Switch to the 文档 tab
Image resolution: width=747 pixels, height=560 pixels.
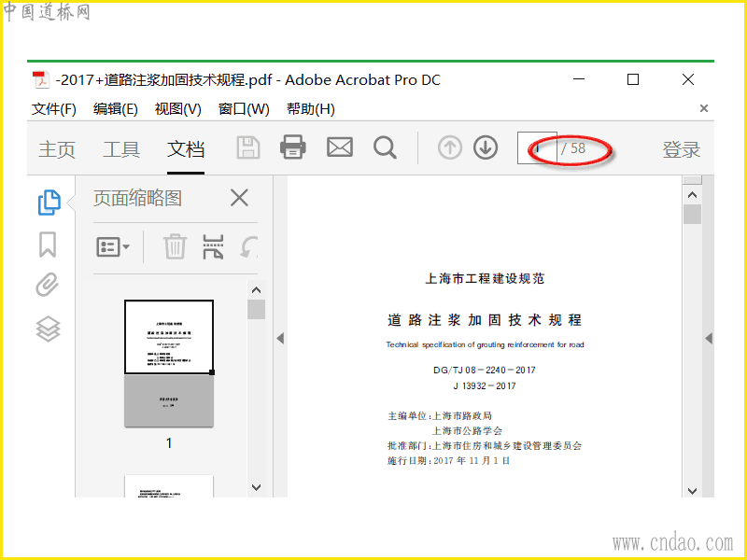tap(186, 149)
